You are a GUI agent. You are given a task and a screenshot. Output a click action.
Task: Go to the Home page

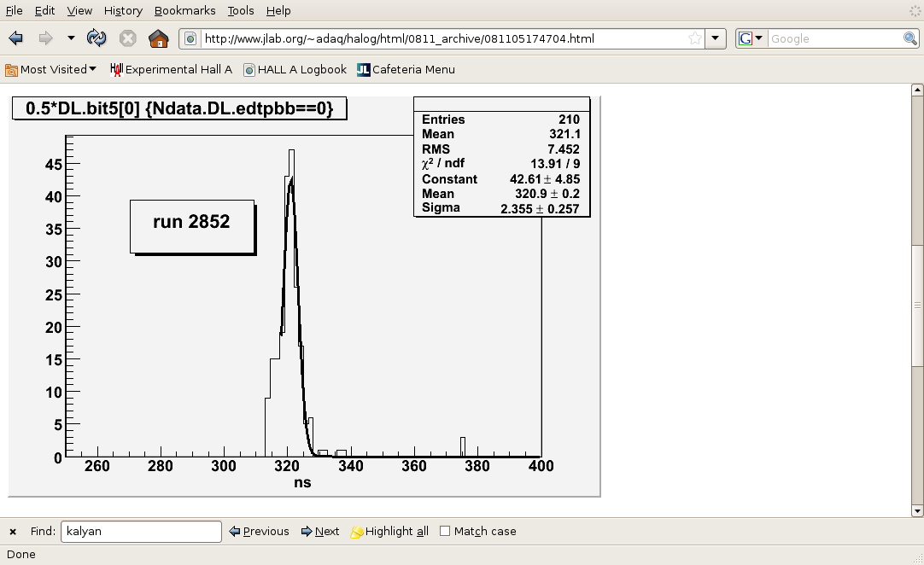tap(159, 39)
